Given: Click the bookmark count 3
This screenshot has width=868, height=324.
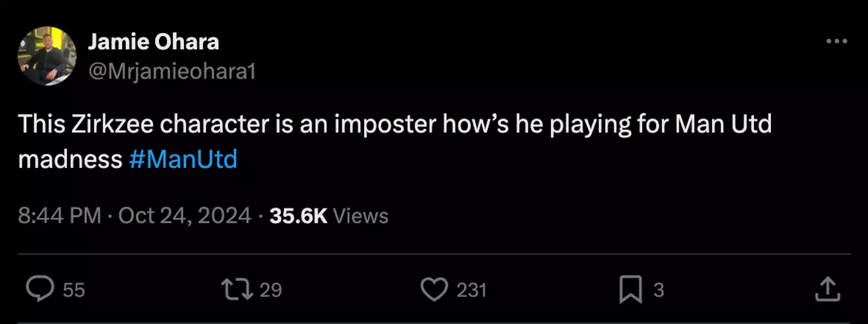Looking at the screenshot, I should 659,290.
